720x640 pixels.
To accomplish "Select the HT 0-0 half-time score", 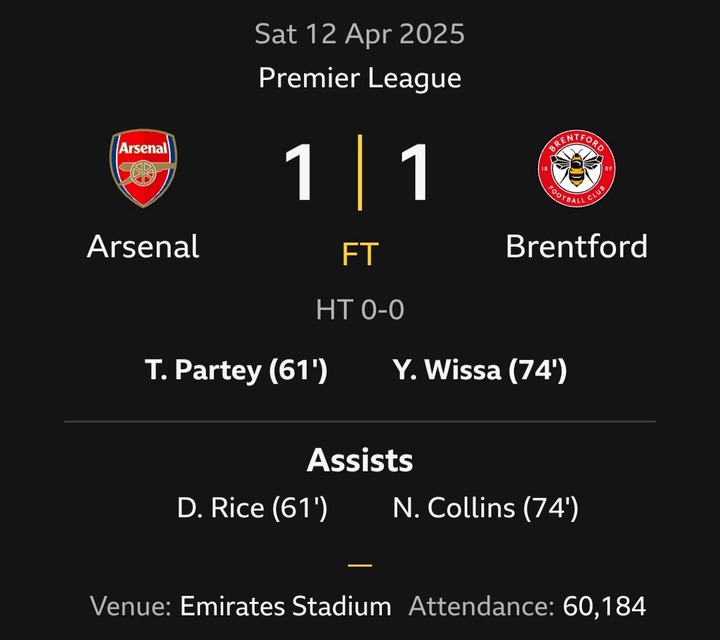I will (360, 309).
